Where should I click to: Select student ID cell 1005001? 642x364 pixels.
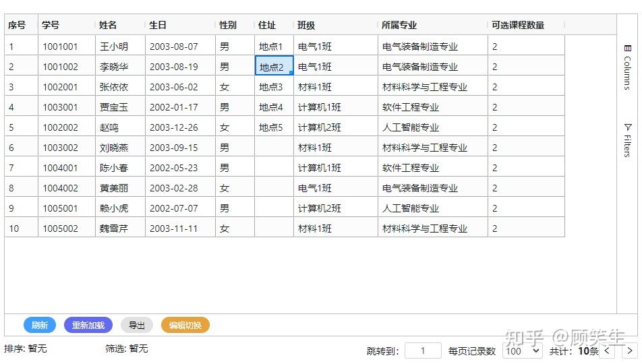click(x=67, y=208)
